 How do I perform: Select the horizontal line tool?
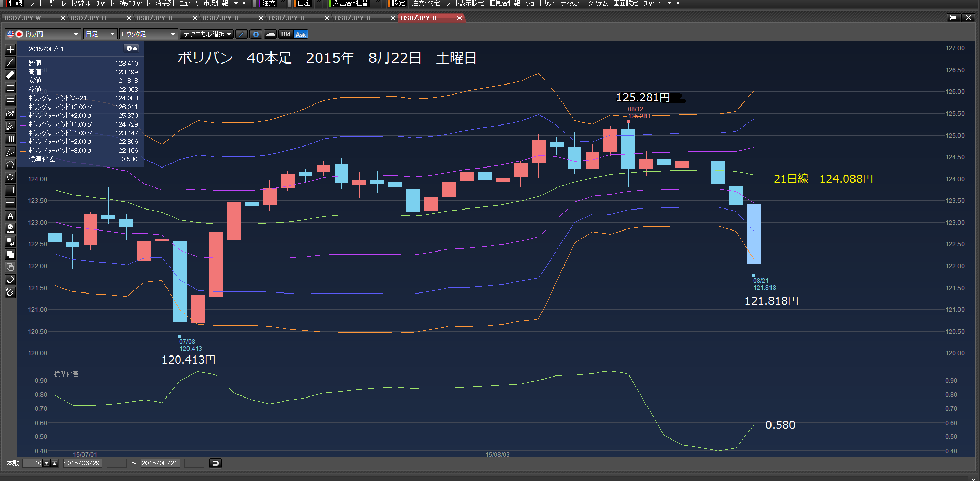(x=10, y=203)
